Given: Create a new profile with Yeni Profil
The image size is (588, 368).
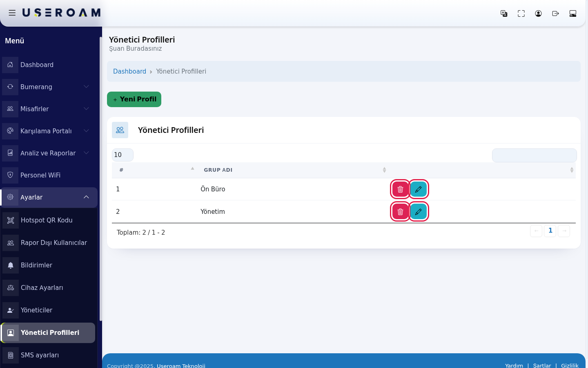Looking at the screenshot, I should 134,99.
